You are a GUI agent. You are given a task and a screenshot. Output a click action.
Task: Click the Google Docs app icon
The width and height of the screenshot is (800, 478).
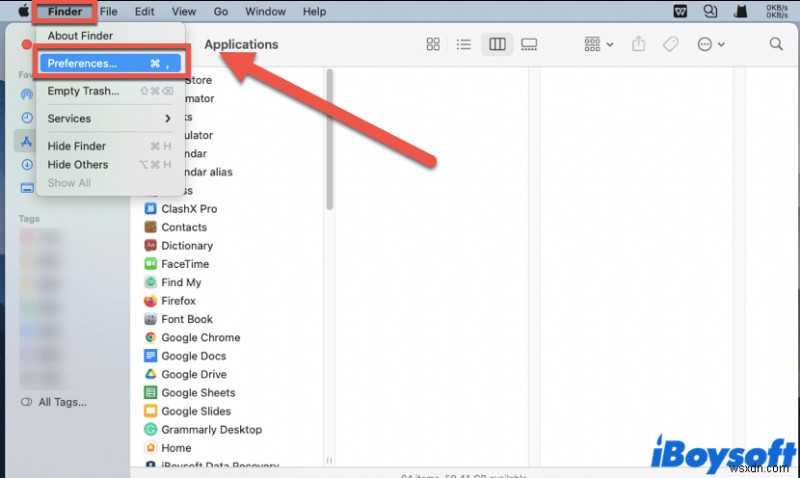(150, 356)
